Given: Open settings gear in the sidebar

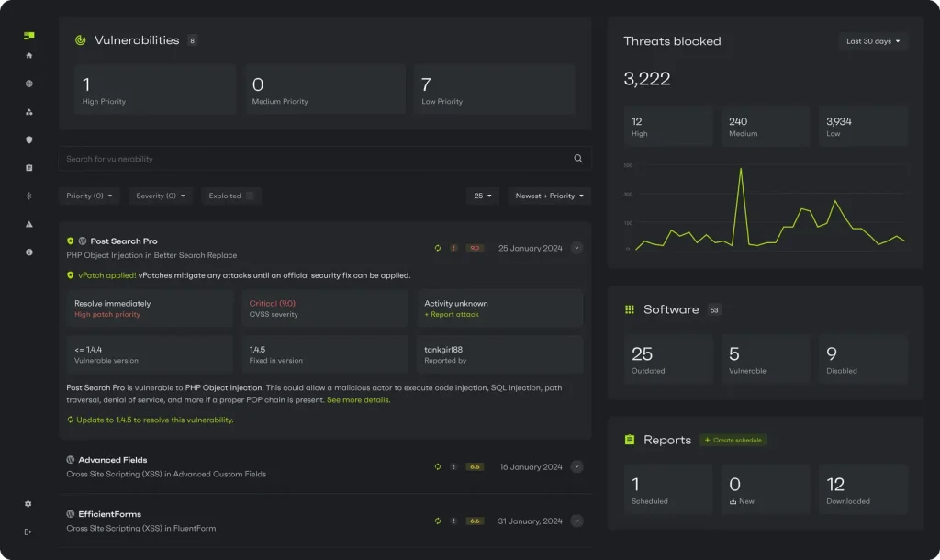Looking at the screenshot, I should tap(28, 504).
